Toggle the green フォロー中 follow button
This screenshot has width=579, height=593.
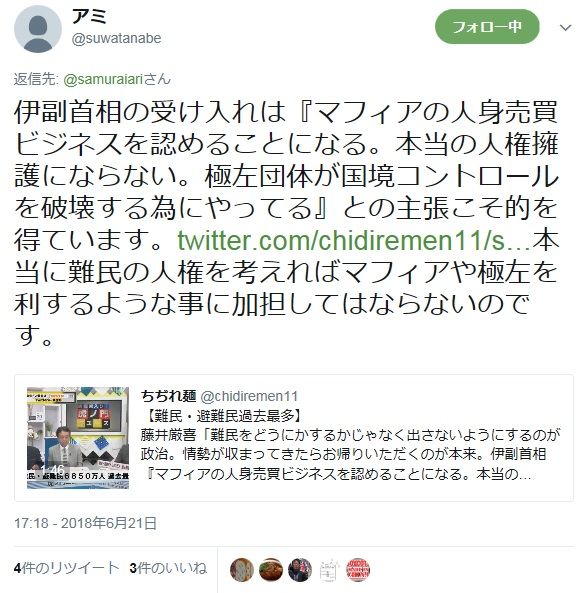click(487, 27)
